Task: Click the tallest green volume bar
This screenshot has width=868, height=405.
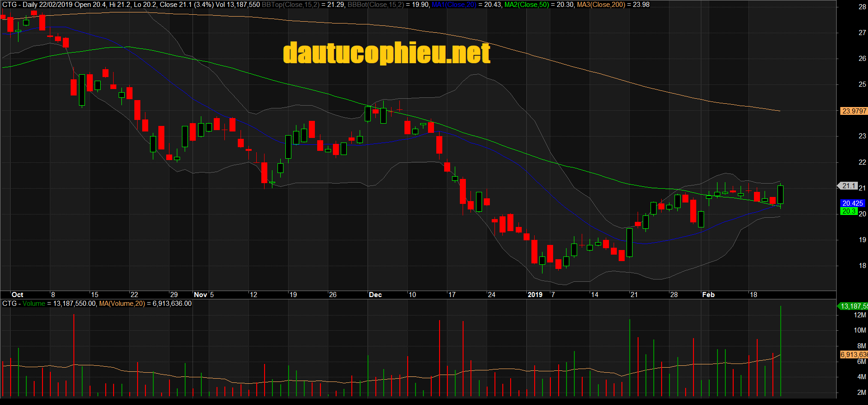Action: click(x=781, y=351)
